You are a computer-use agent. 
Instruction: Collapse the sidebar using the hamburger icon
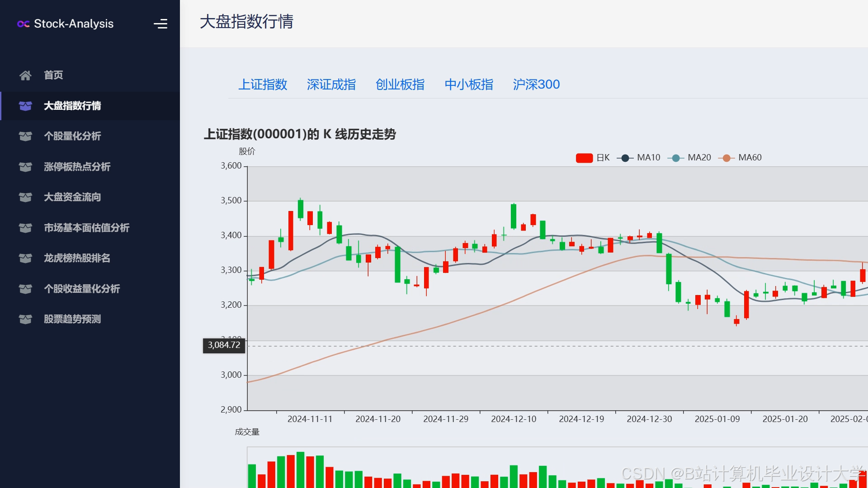[161, 24]
